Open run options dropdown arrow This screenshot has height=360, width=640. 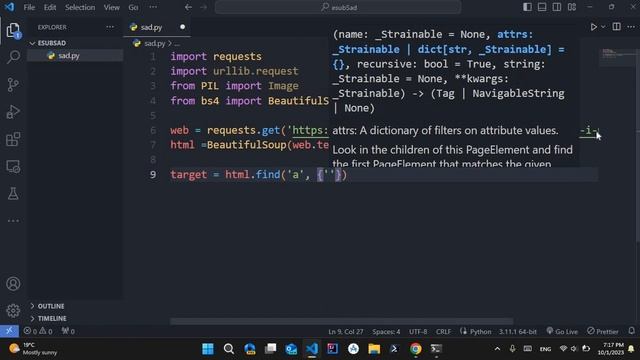tap(603, 27)
